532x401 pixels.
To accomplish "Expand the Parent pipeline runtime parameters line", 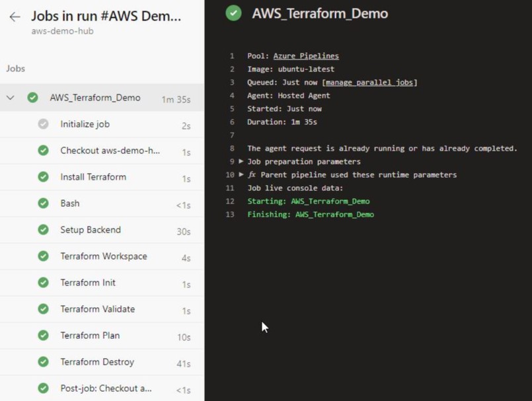I will click(241, 174).
